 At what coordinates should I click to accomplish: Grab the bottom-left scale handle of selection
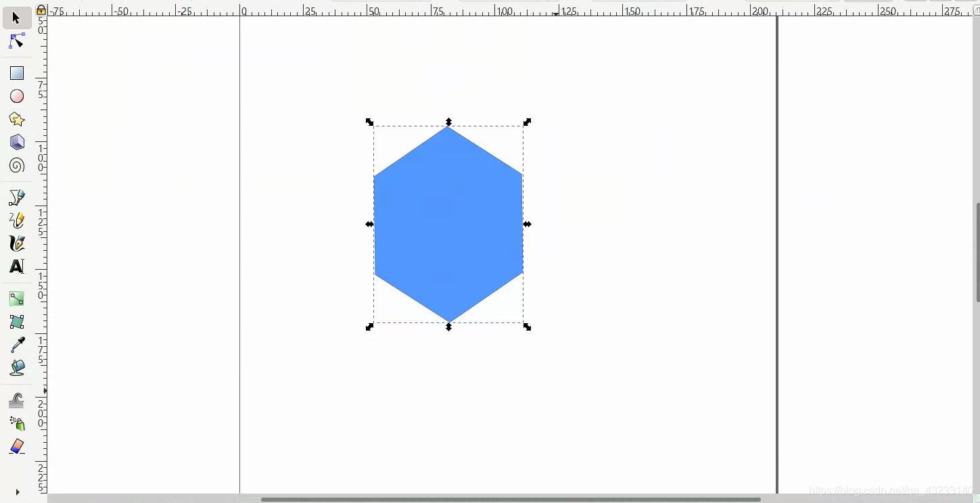369,327
